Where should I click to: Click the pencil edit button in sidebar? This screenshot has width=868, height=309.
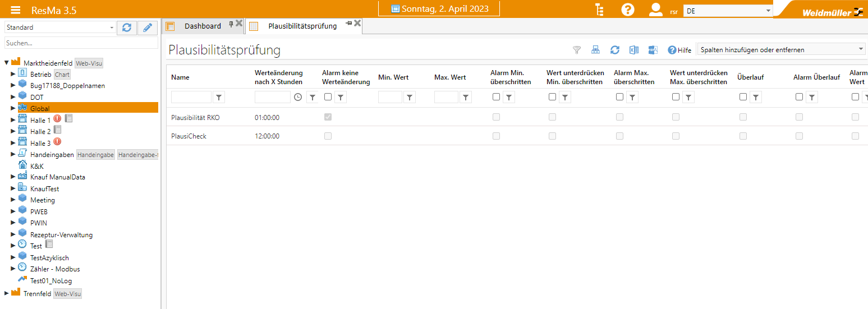(x=148, y=27)
